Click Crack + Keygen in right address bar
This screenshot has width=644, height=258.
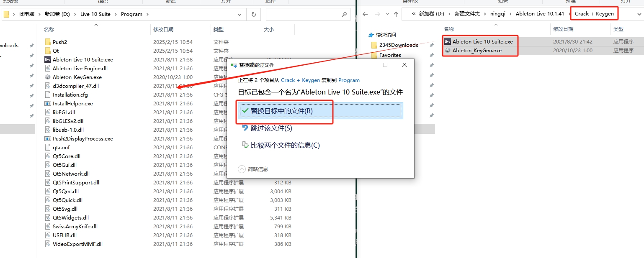click(594, 14)
